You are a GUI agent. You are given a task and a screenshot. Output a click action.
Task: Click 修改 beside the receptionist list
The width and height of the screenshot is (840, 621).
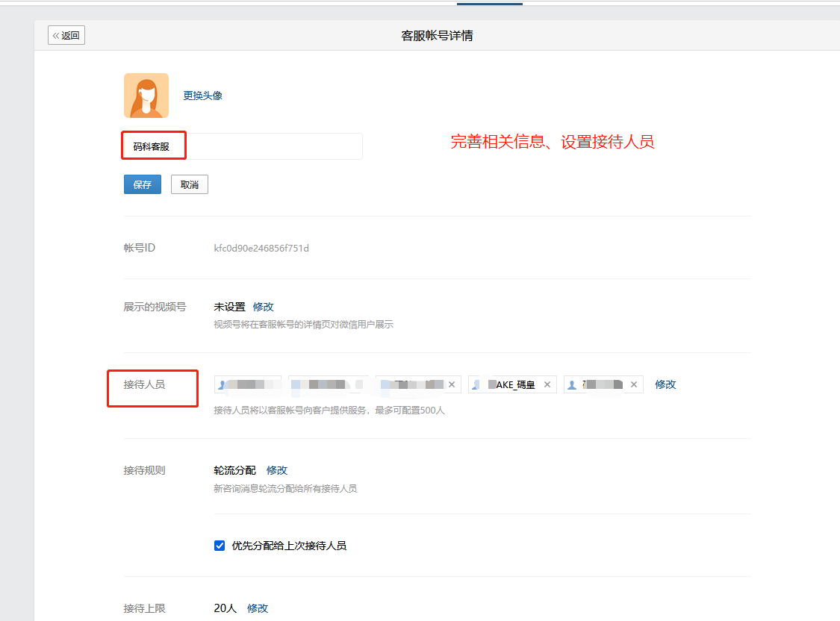(665, 384)
